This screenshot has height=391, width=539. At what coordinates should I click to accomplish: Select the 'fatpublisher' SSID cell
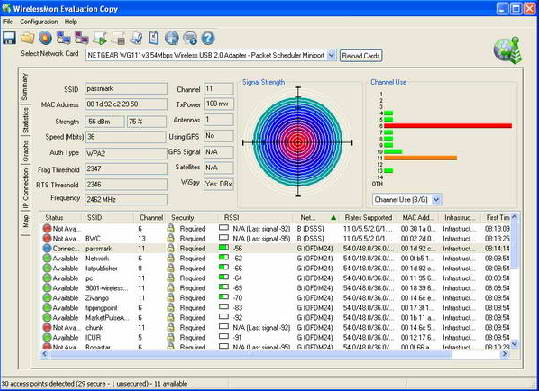coord(101,268)
